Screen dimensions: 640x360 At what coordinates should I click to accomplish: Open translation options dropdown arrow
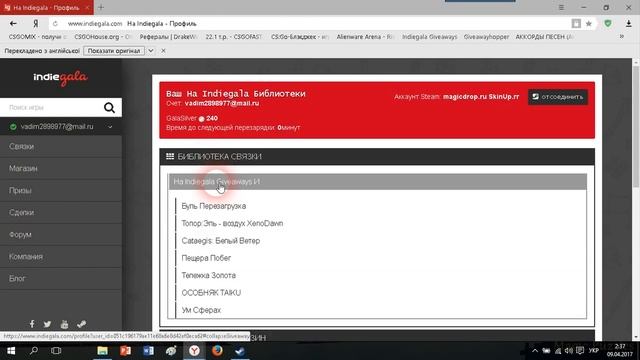(x=151, y=51)
